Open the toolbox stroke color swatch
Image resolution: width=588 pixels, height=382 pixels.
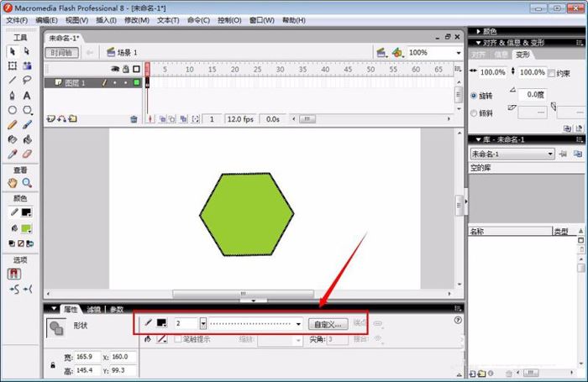click(x=26, y=212)
